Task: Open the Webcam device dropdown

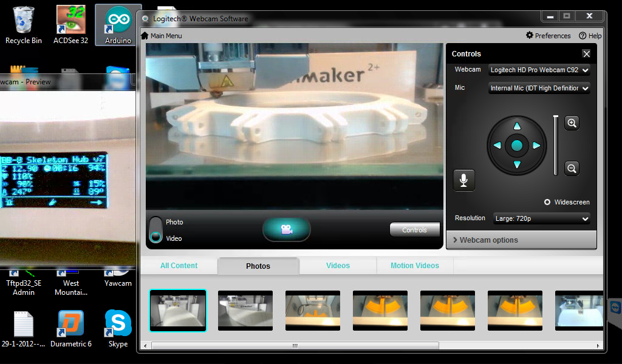Action: point(539,70)
